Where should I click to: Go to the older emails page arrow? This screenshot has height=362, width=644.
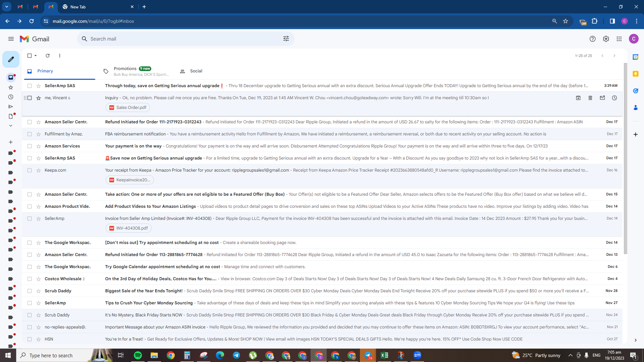(x=614, y=56)
